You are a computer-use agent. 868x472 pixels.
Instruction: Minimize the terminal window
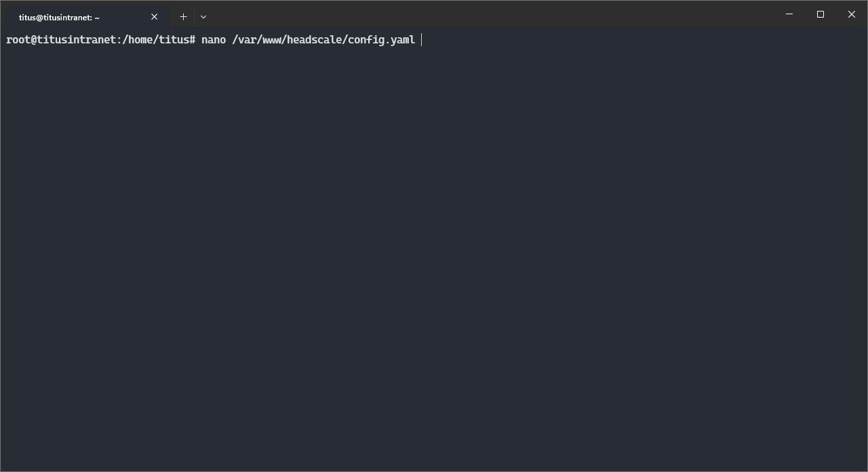coord(789,14)
